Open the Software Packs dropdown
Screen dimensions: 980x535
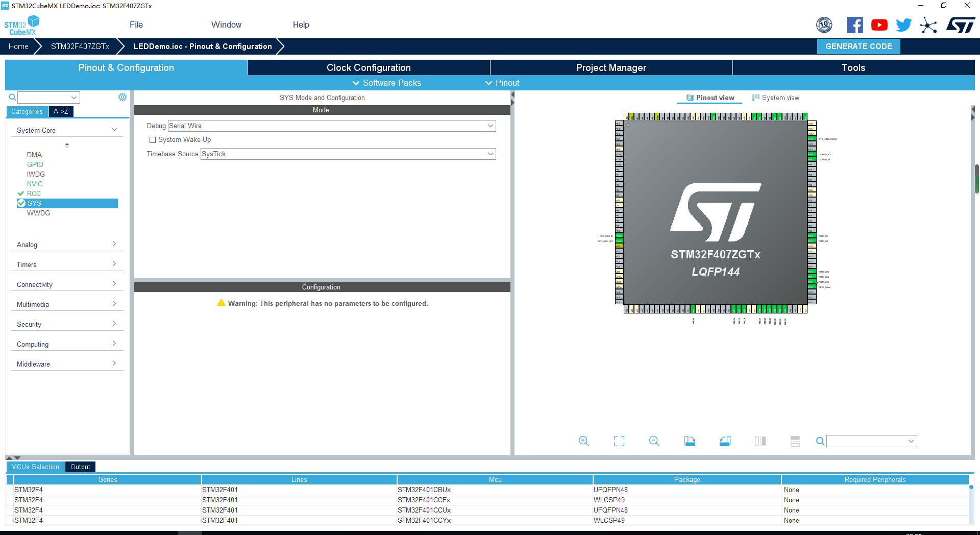coord(387,83)
